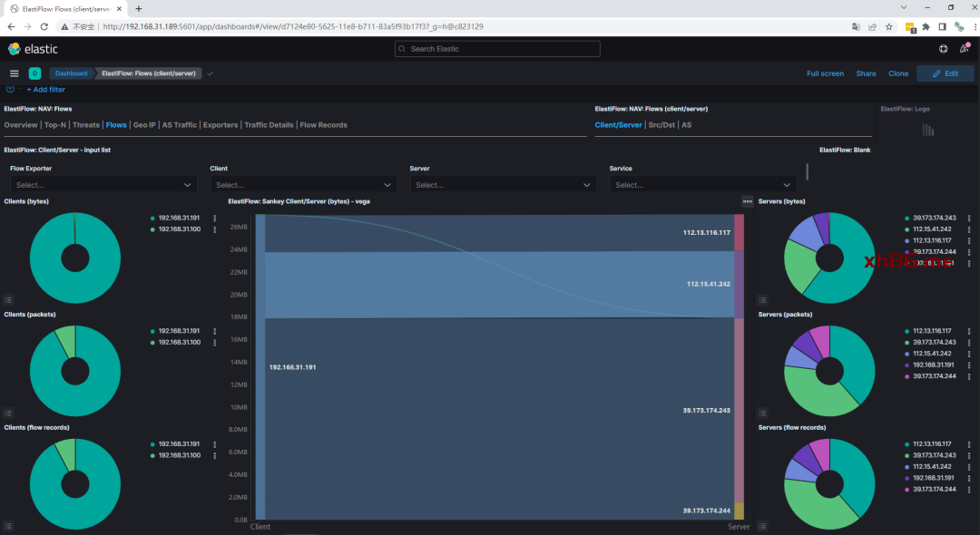Viewport: 980px width, 535px height.
Task: Click the Full screen link
Action: [x=825, y=73]
